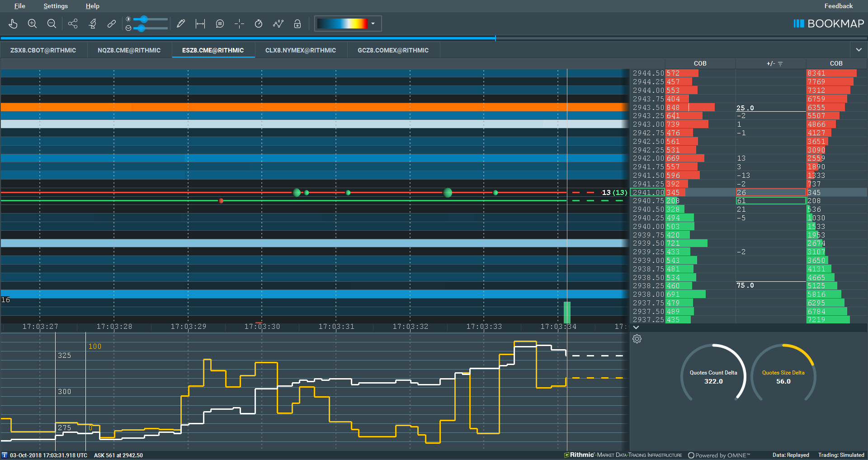Click the 721 bid size bar
The height and width of the screenshot is (460, 868).
(686, 243)
